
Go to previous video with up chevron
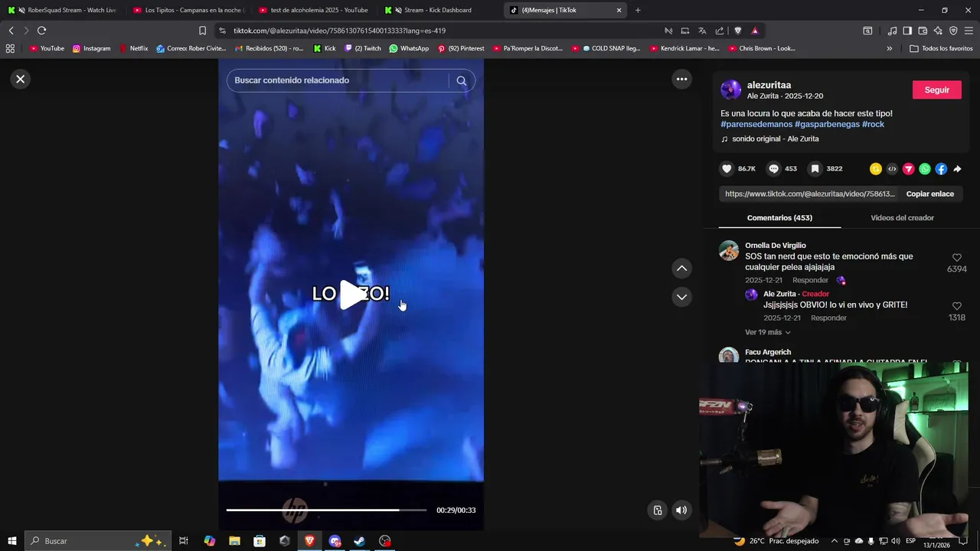pyautogui.click(x=681, y=269)
